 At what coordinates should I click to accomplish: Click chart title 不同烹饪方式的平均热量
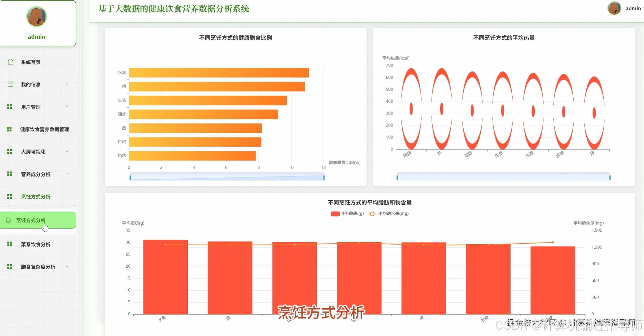(504, 38)
